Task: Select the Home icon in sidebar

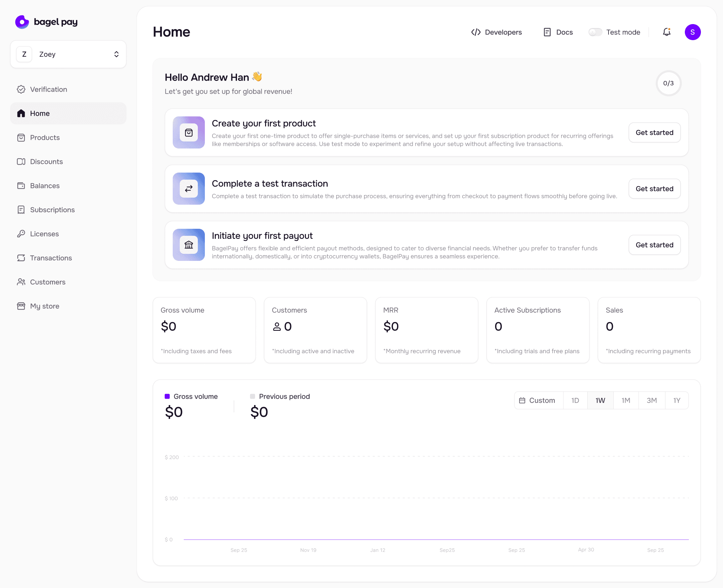Action: pyautogui.click(x=21, y=113)
